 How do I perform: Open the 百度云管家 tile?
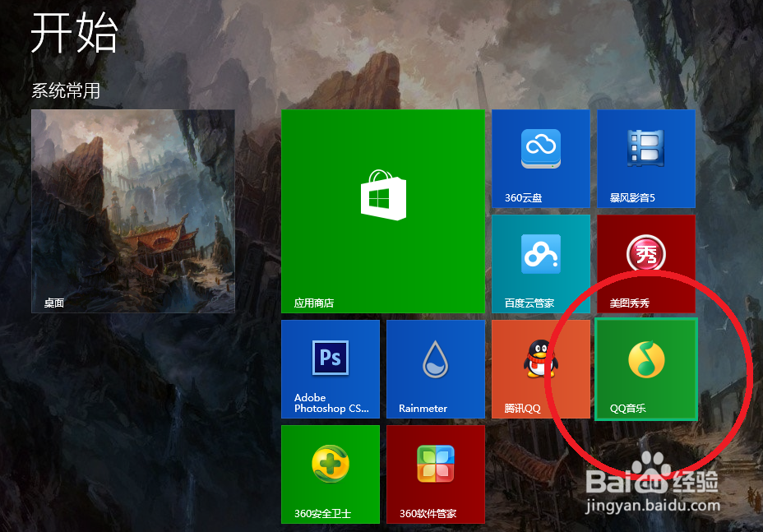pos(541,264)
